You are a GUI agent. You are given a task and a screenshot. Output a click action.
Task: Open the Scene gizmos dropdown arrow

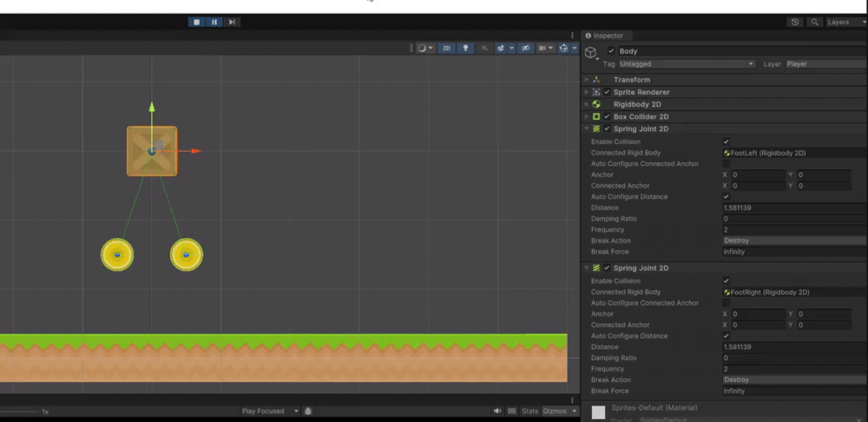click(x=575, y=48)
